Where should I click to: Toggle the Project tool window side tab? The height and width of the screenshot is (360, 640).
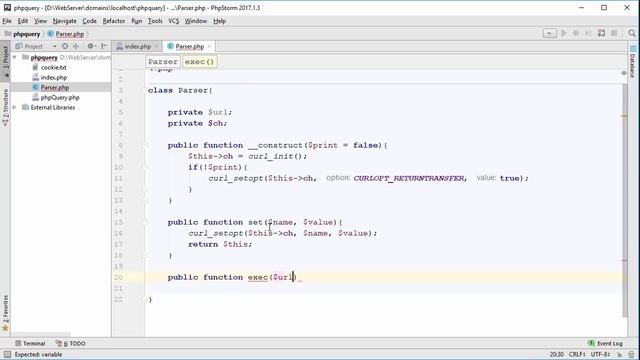[5, 60]
